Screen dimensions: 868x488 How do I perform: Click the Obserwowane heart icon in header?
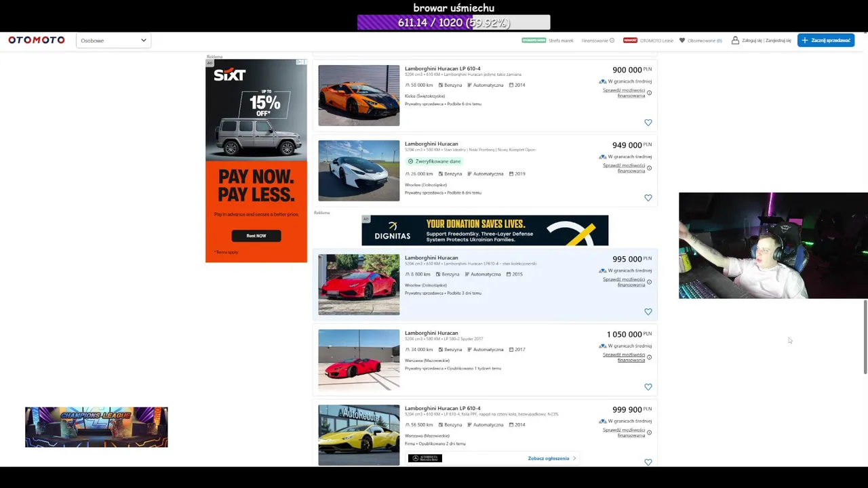682,41
